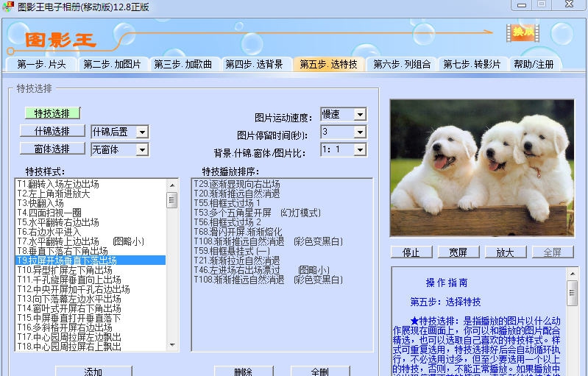
Task: Click the 宽屏 widescreen button
Action: (453, 252)
